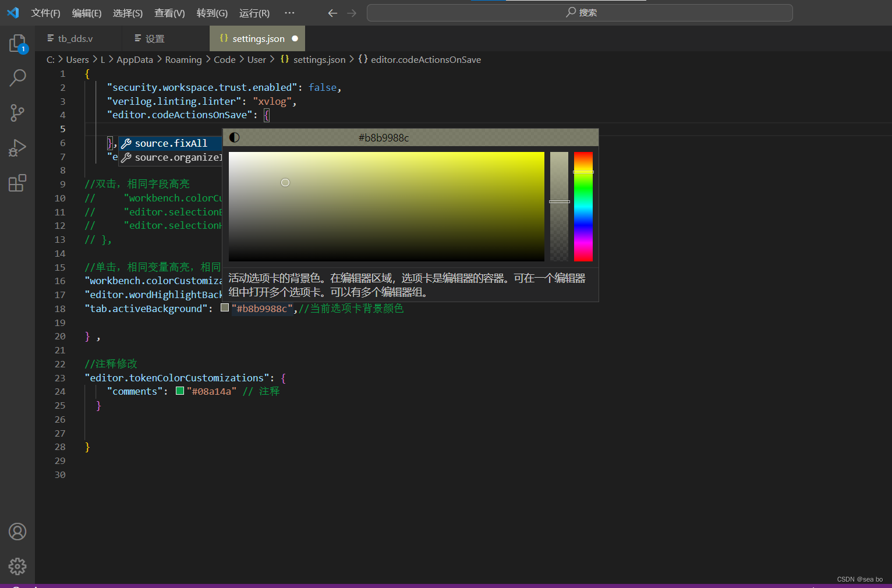
Task: Click breadcrumb segment Users
Action: (x=77, y=59)
